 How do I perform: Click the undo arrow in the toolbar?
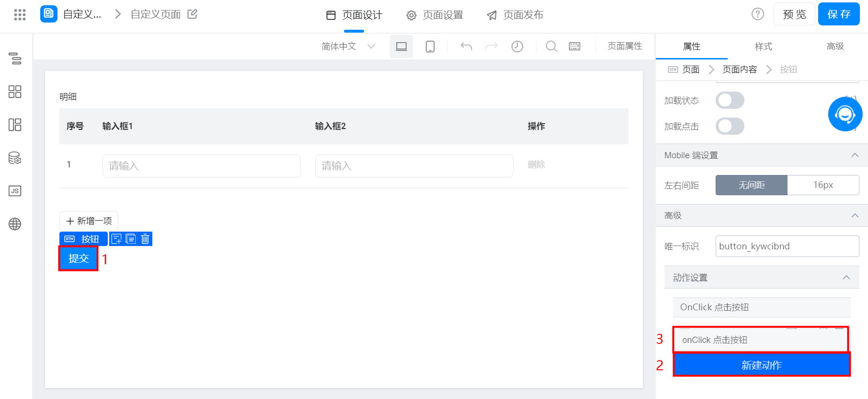(x=466, y=47)
